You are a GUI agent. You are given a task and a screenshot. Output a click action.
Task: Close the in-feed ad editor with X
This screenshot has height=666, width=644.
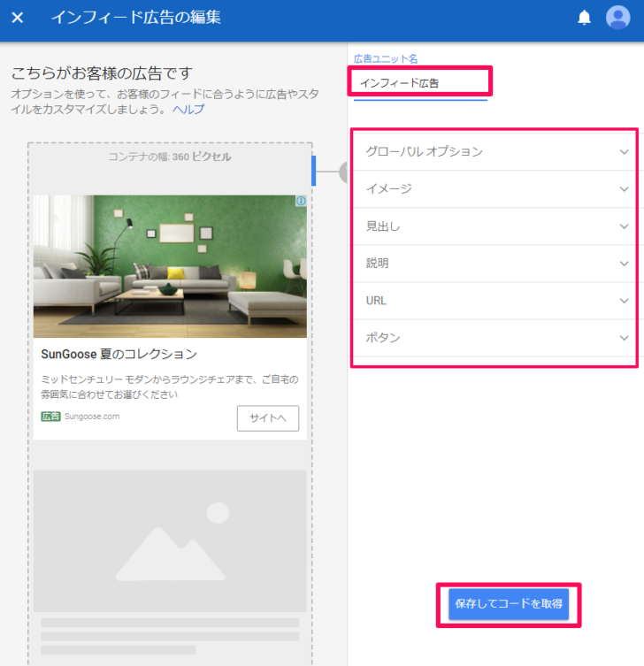(x=18, y=18)
